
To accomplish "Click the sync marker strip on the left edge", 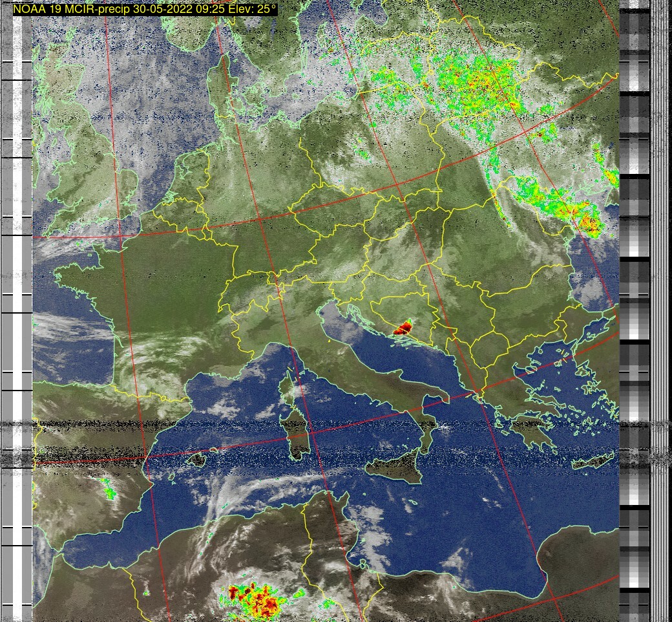I will coord(16,310).
